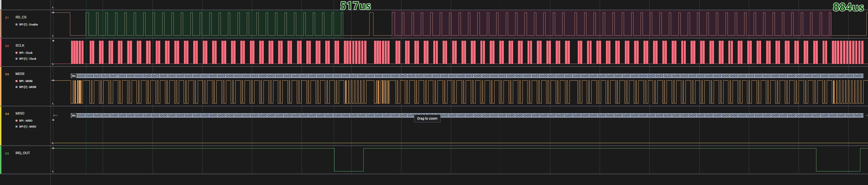Click the gray SPI [1] - Enable analyzer dot

point(17,24)
